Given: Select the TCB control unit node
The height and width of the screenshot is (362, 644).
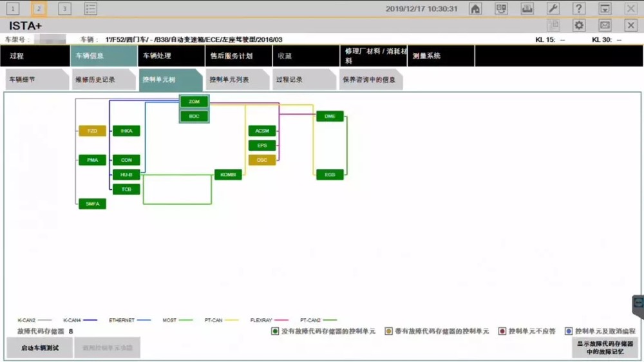Looking at the screenshot, I should (x=126, y=189).
